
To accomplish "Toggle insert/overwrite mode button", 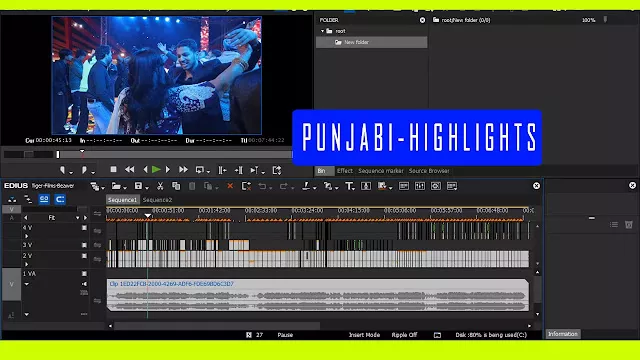I will 12,199.
